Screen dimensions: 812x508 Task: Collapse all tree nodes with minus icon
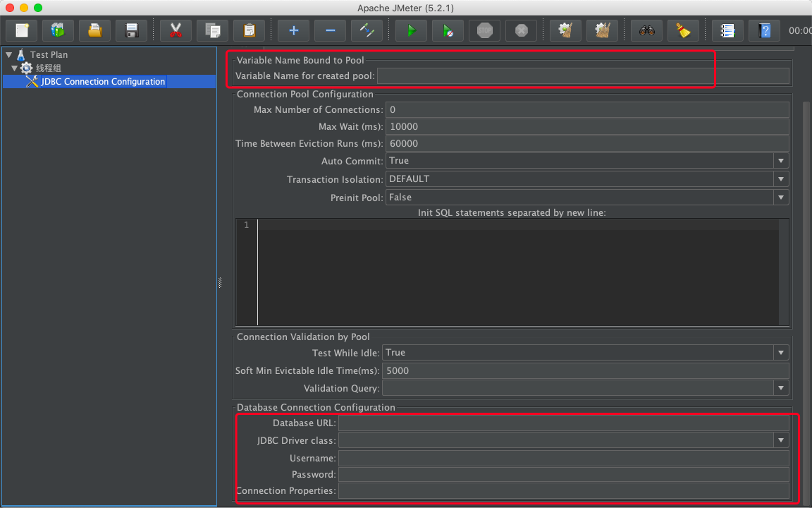point(330,30)
